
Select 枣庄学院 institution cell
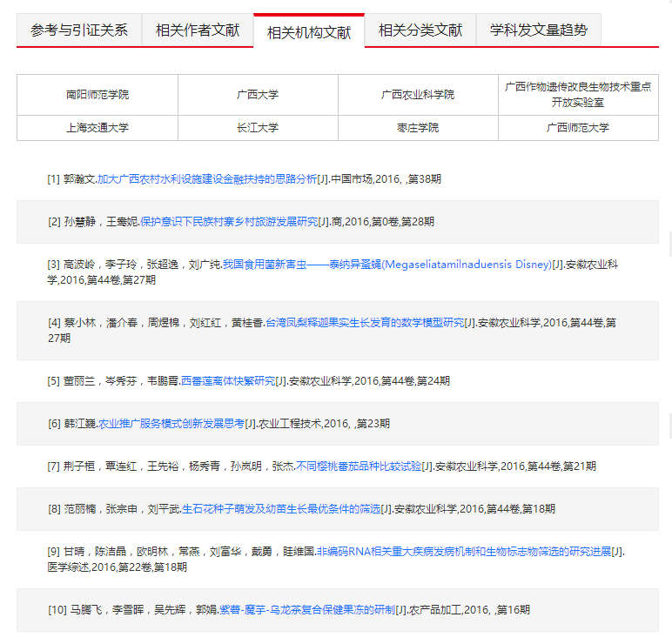[418, 128]
